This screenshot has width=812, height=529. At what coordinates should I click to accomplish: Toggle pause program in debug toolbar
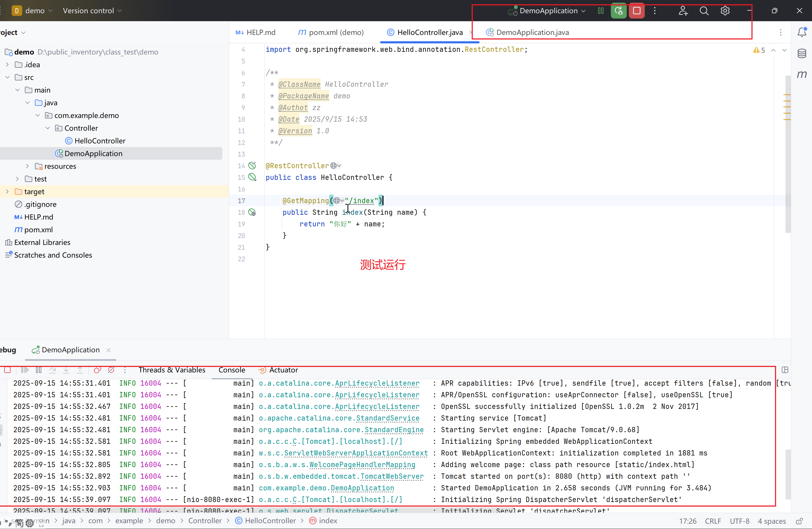click(x=39, y=370)
